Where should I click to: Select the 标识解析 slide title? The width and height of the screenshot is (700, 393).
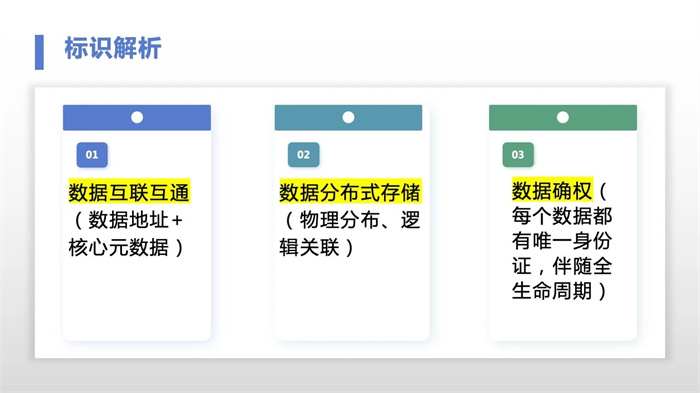(113, 48)
